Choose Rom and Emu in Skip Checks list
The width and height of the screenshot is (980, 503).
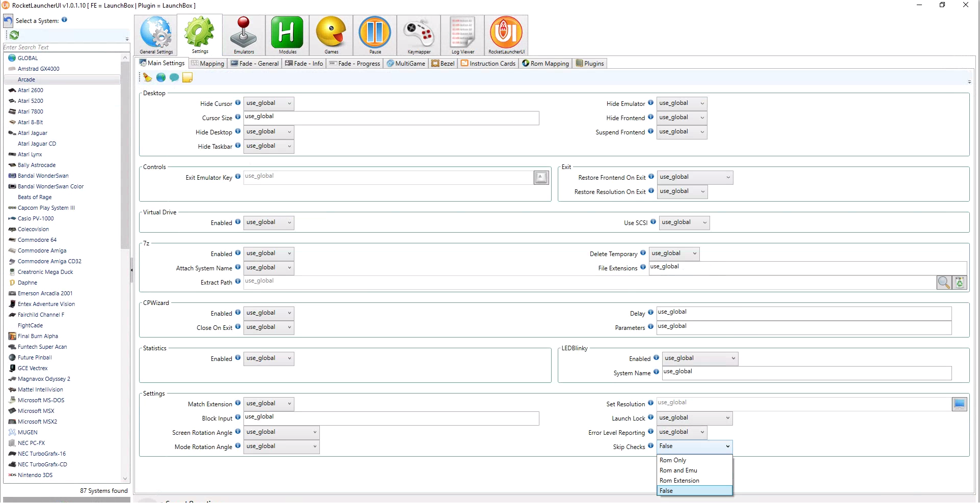point(695,470)
